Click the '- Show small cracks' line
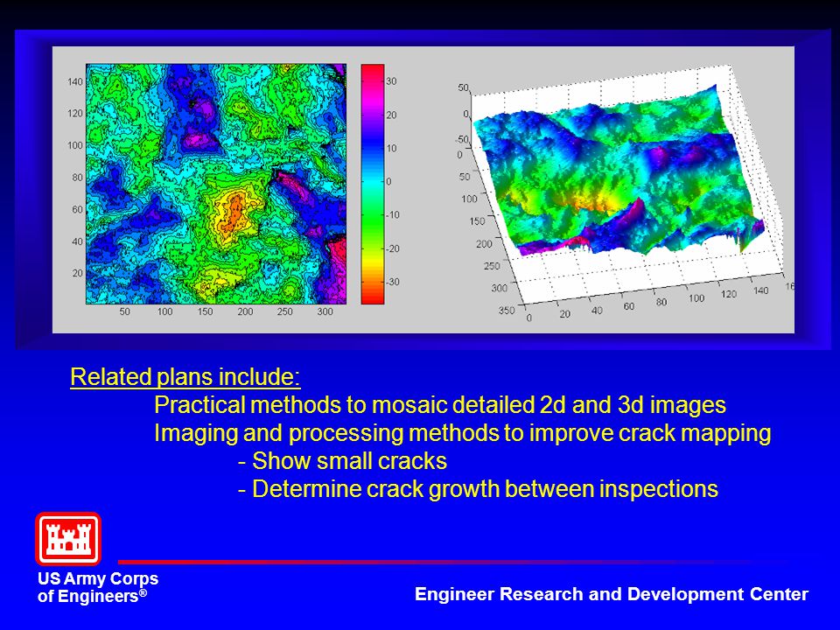 [342, 461]
